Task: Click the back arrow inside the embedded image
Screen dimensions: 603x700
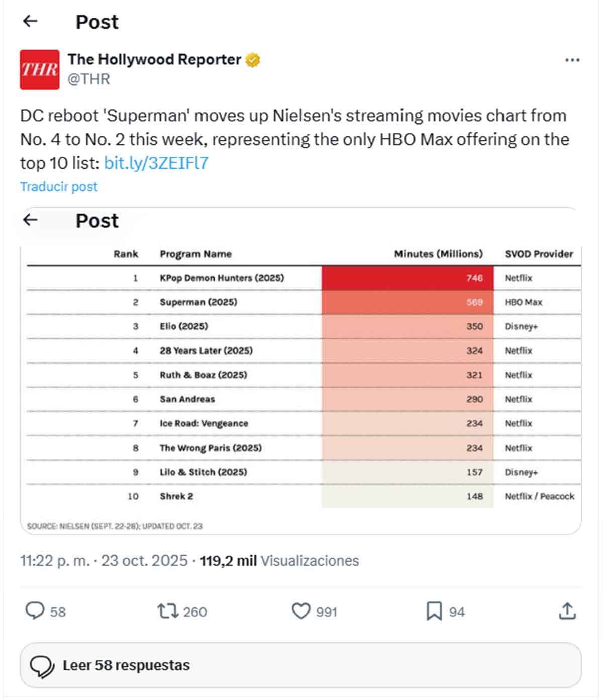Action: 31,220
